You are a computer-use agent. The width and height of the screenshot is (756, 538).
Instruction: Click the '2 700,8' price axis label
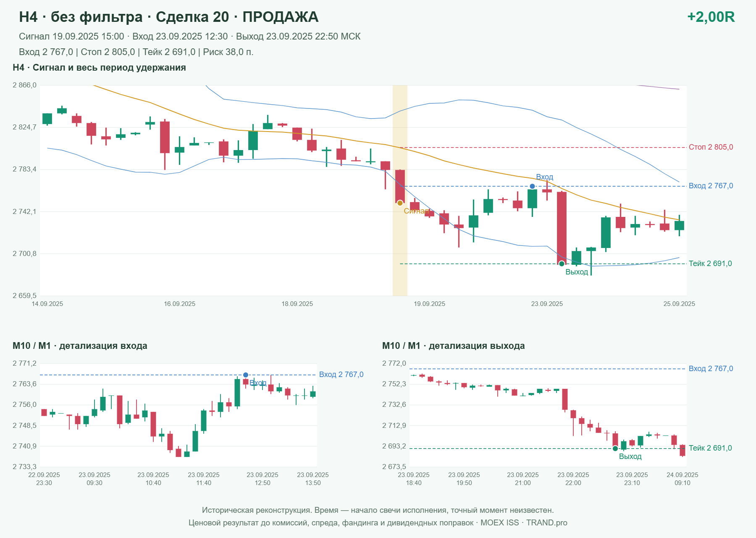[24, 254]
